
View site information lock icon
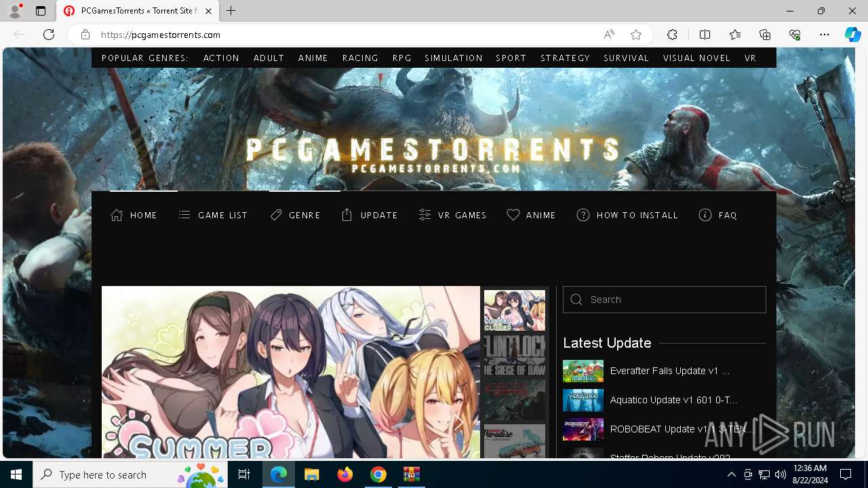click(85, 35)
